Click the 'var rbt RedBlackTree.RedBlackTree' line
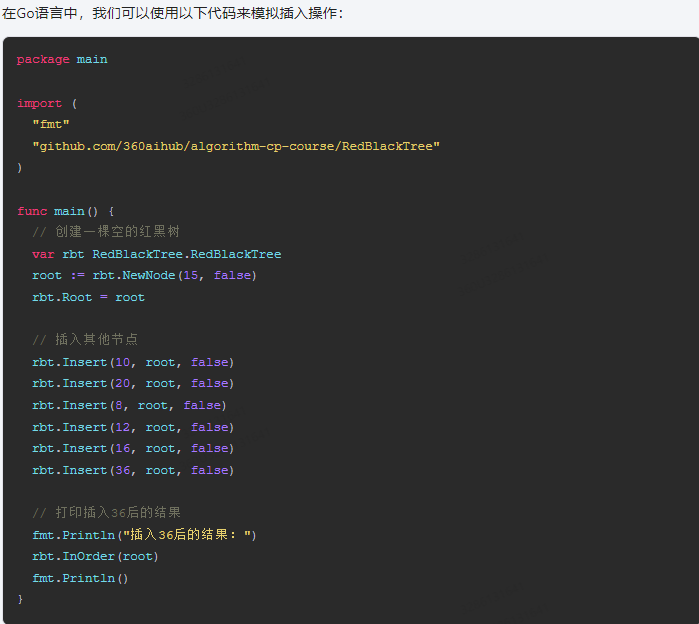Screen dimensions: 699x624 click(156, 254)
